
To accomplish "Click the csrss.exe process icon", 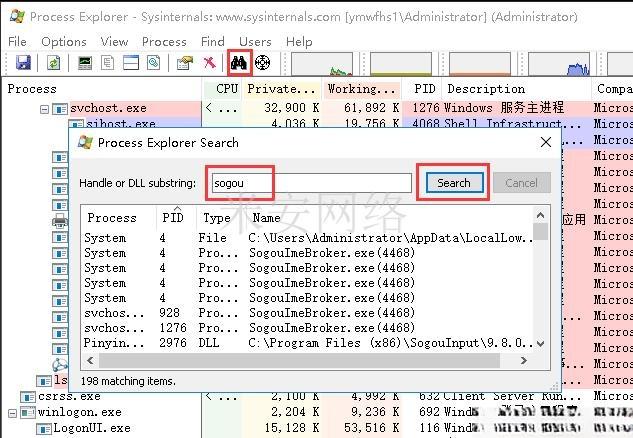I will coord(28,397).
